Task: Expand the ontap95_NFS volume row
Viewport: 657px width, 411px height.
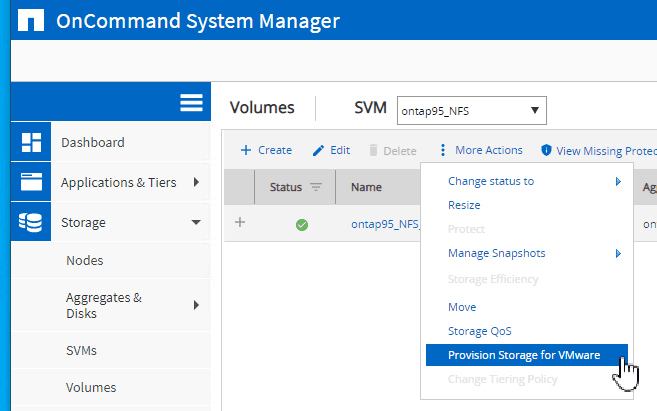Action: [240, 222]
